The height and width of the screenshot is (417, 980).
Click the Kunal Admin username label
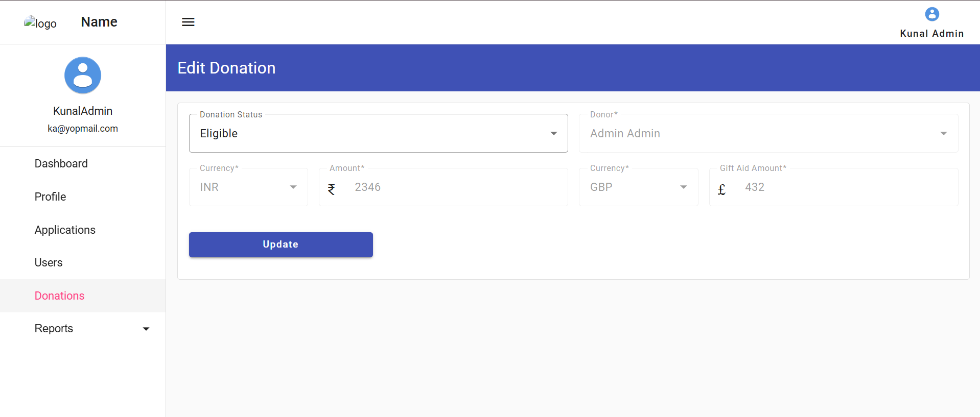click(x=931, y=34)
